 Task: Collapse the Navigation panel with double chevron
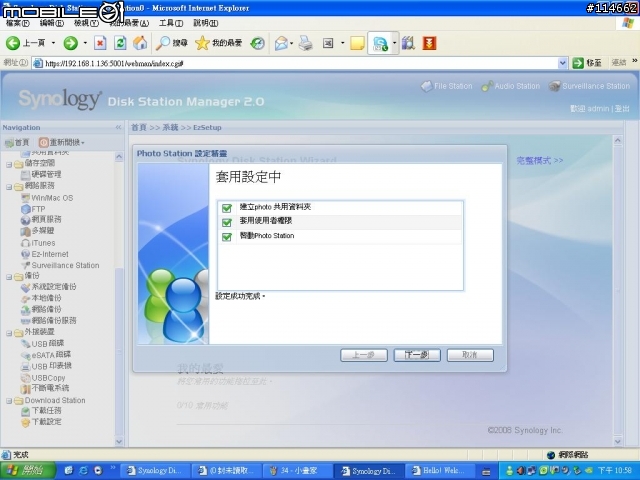118,127
